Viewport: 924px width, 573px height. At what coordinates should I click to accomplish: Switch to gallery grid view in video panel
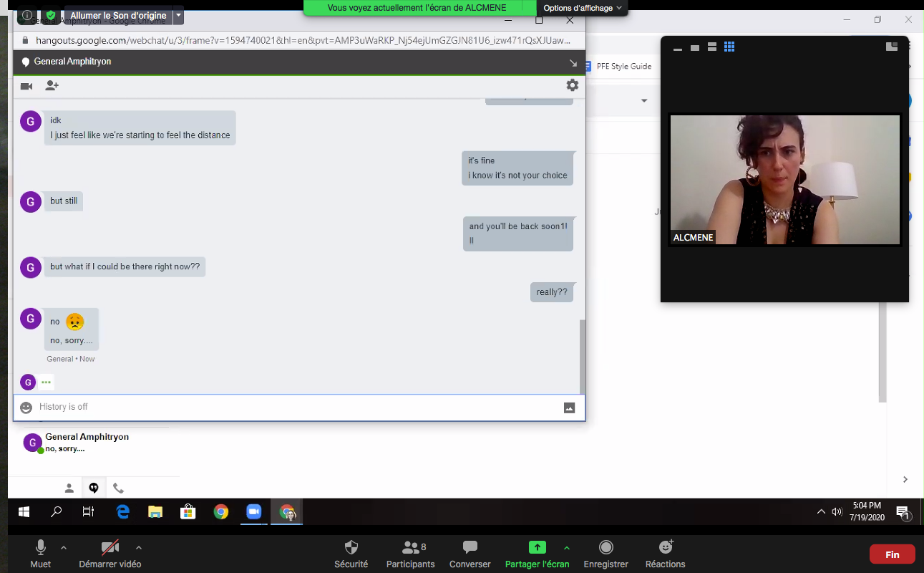pos(729,47)
